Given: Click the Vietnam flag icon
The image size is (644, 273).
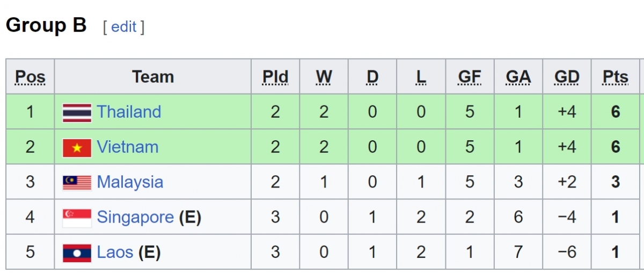Looking at the screenshot, I should click(77, 147).
